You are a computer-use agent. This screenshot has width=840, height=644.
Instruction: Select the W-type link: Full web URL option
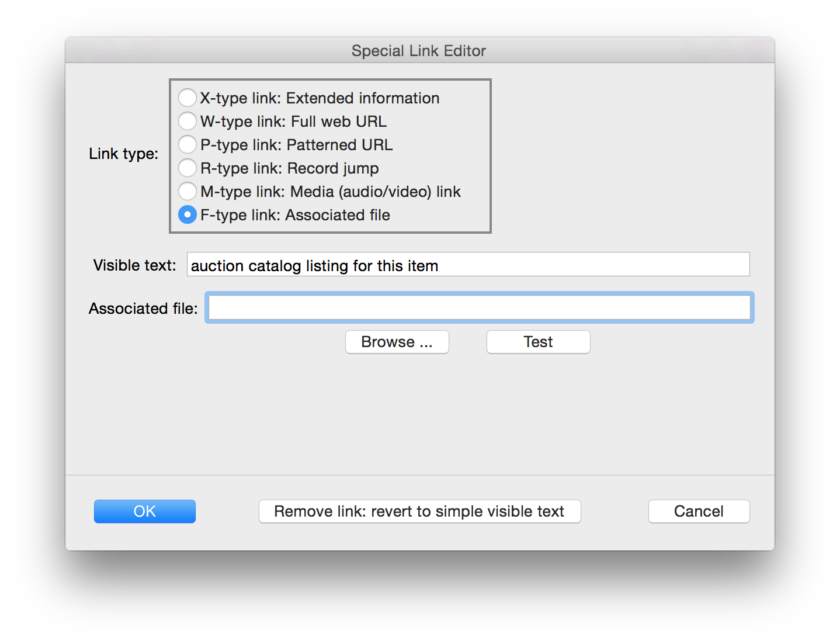tap(187, 121)
